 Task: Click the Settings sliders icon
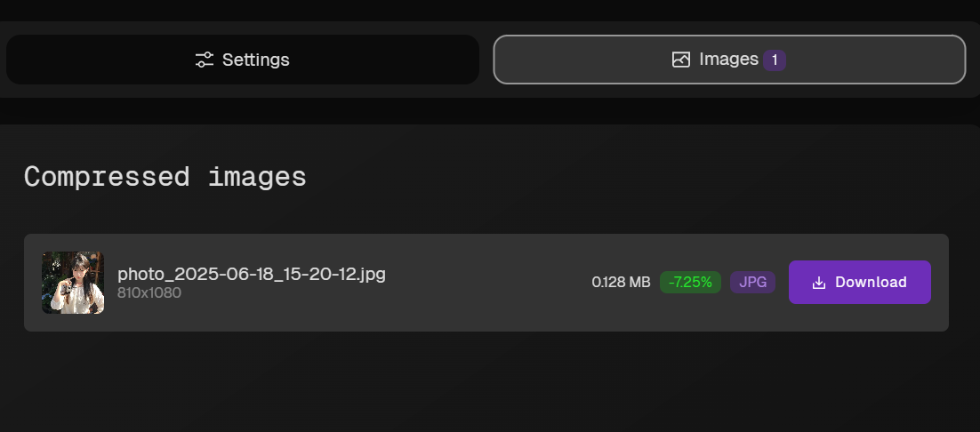click(x=204, y=60)
